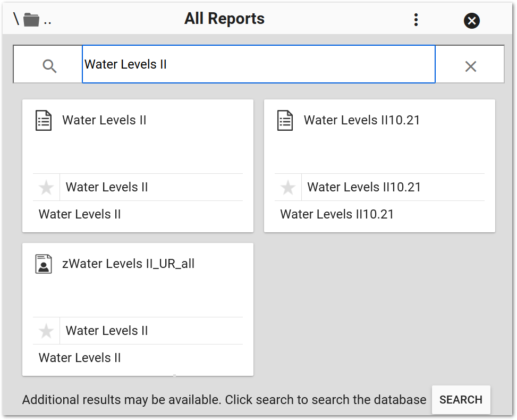Viewport: 517px width, 420px height.
Task: Click the report icon on Water Levels II card
Action: pyautogui.click(x=44, y=120)
